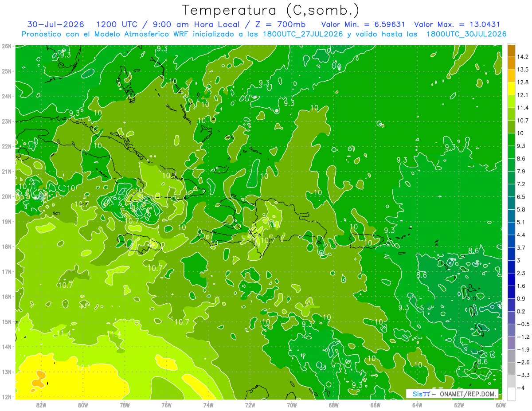Click legend value "4.4"
This screenshot has width=532, height=411.
521,235
